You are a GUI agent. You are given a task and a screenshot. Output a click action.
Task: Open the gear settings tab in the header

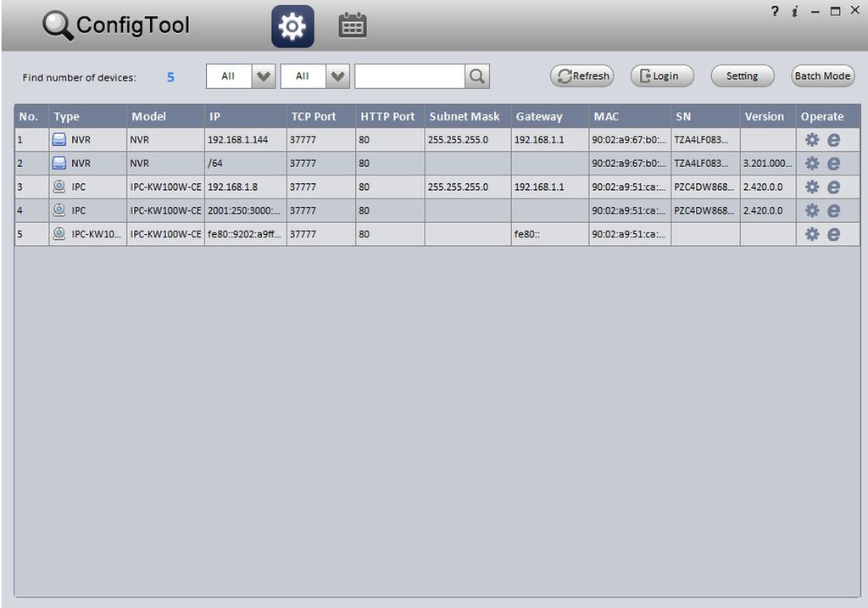point(292,26)
